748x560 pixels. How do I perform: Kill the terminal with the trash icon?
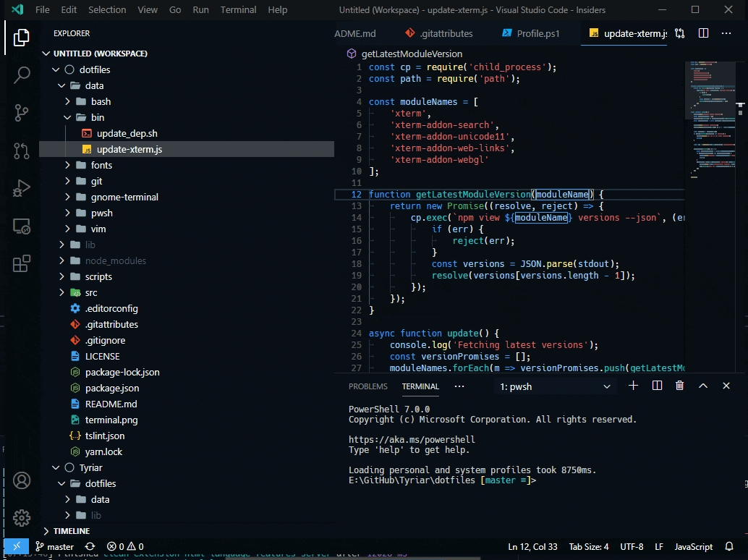click(x=680, y=386)
